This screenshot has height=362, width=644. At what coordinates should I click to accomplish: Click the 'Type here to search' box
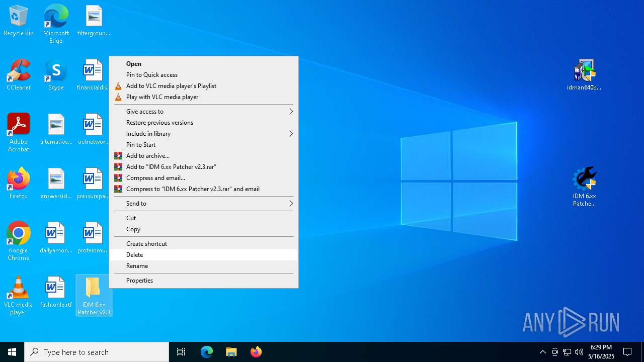point(97,352)
